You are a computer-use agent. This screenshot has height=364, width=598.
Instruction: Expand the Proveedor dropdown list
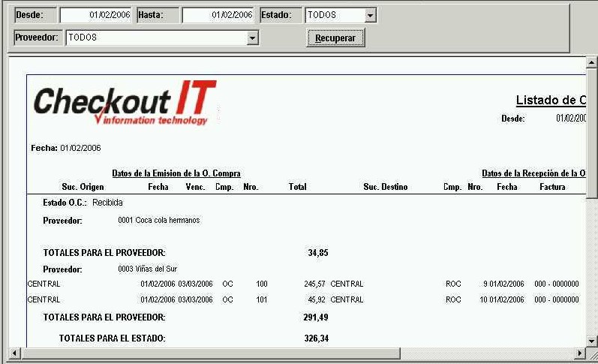tap(252, 38)
